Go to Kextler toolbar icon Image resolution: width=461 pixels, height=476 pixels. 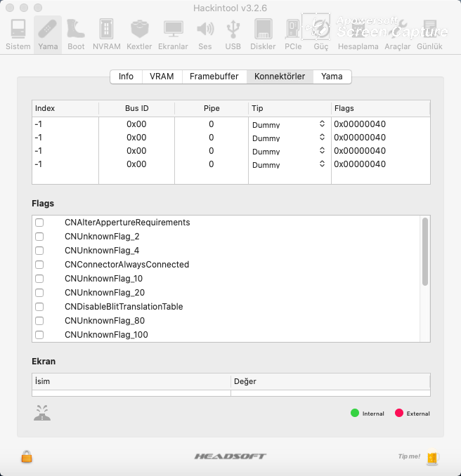coord(139,34)
